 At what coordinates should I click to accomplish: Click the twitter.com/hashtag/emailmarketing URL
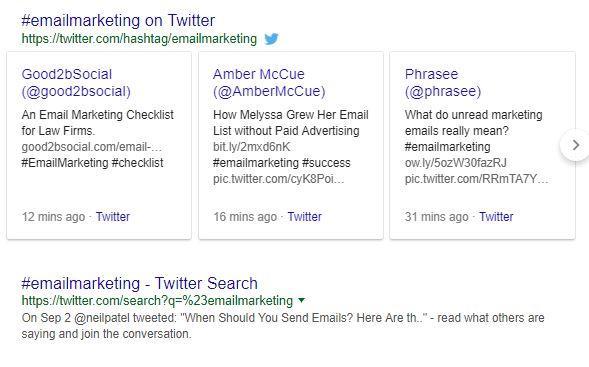139,39
